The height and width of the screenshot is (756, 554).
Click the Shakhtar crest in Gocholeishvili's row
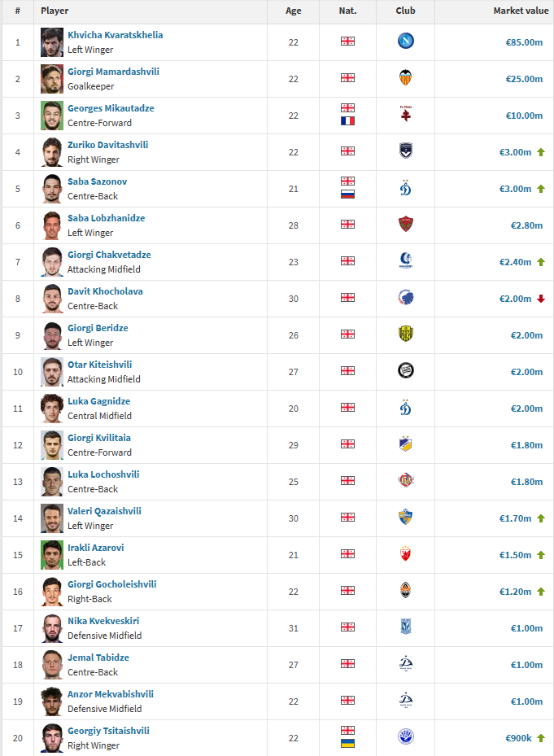tap(405, 591)
